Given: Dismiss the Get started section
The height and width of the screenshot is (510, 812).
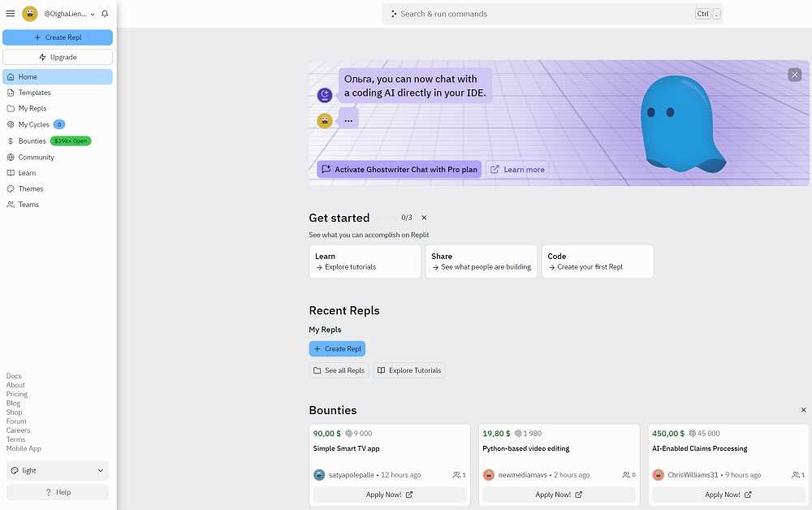Looking at the screenshot, I should [x=424, y=218].
